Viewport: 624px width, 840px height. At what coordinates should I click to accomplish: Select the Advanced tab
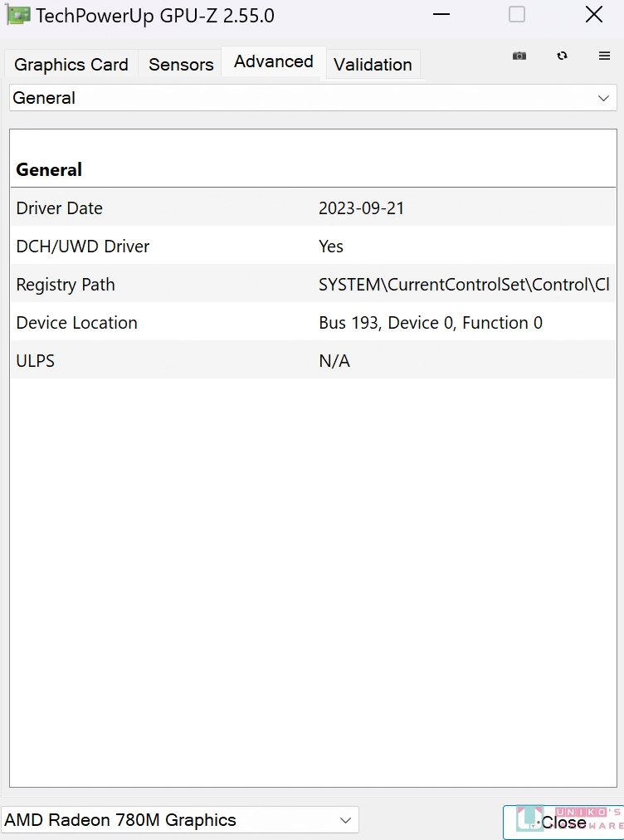(274, 61)
